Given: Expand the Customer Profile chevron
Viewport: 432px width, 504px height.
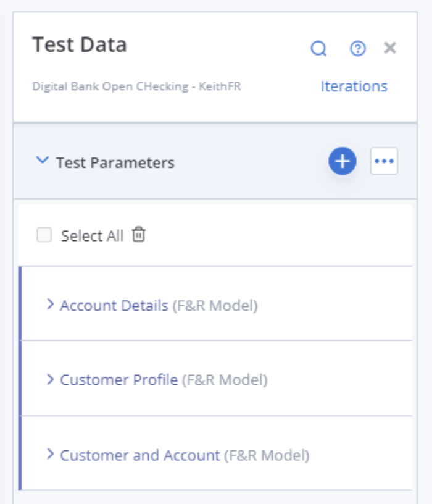Looking at the screenshot, I should pos(50,379).
